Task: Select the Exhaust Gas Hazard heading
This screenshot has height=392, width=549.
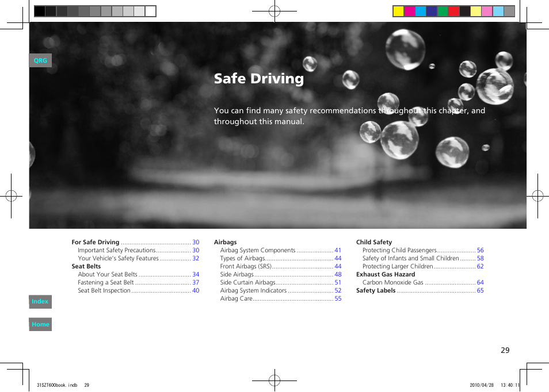Action: click(x=386, y=274)
